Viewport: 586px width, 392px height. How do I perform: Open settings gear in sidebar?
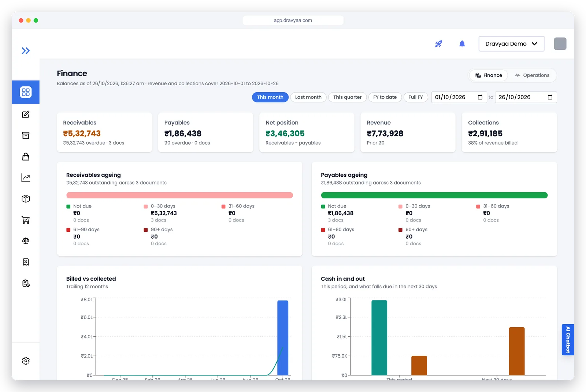tap(26, 361)
